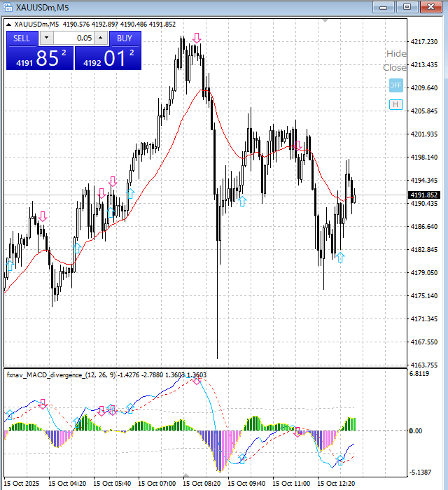Click the XAUUSDm chart window icon
This screenshot has width=448, height=490.
(x=8, y=7)
